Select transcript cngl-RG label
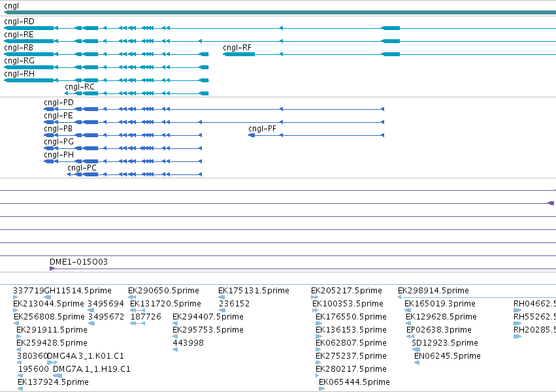Image resolution: width=556 pixels, height=392 pixels. 19,61
